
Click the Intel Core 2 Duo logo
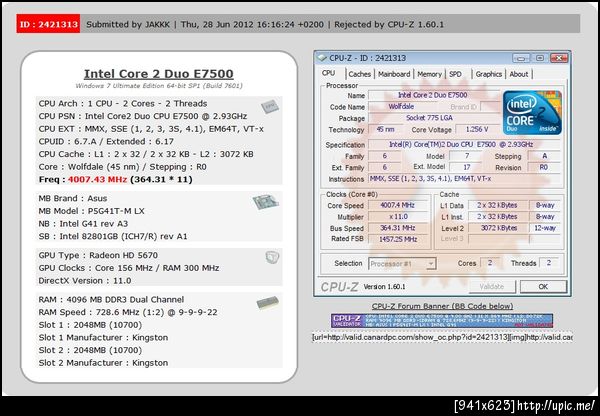[x=532, y=113]
